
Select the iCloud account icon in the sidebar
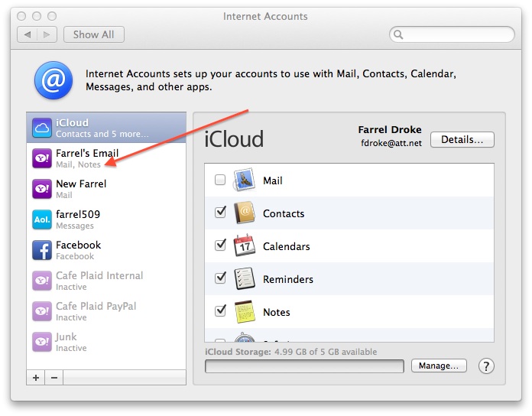coord(42,128)
